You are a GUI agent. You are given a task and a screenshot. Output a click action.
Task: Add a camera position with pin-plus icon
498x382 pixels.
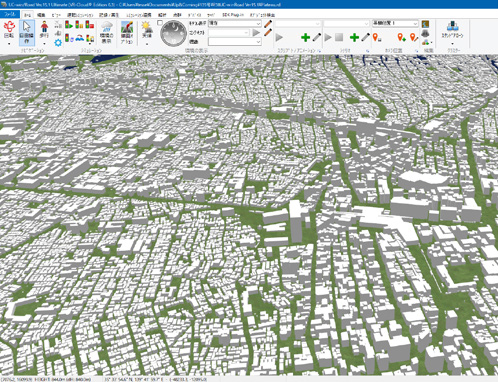(x=402, y=37)
